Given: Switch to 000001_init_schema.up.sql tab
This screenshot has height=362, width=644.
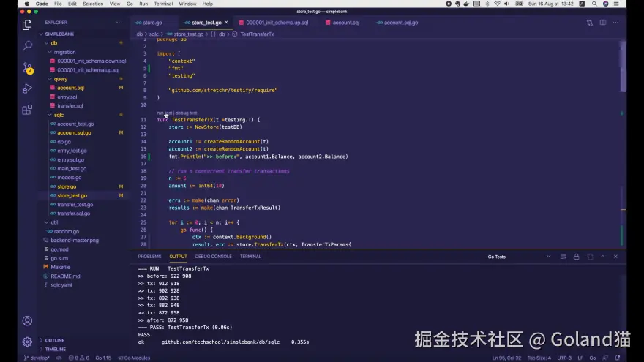Looking at the screenshot, I should pos(277,23).
